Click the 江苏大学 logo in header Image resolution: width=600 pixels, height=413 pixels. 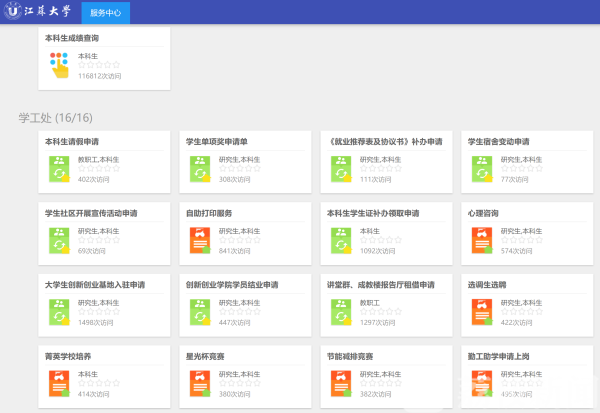[41, 12]
